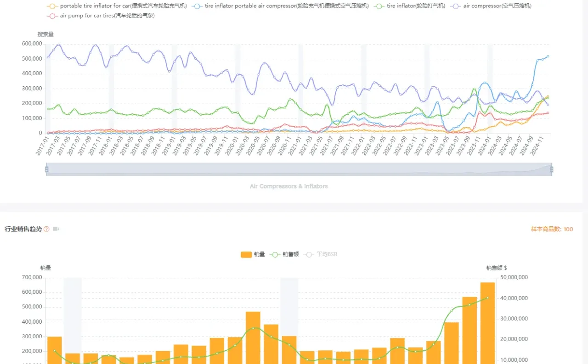Image resolution: width=588 pixels, height=364 pixels.
Task: Toggle 'tire inflator portable air compressor' legend series
Action: [x=281, y=6]
